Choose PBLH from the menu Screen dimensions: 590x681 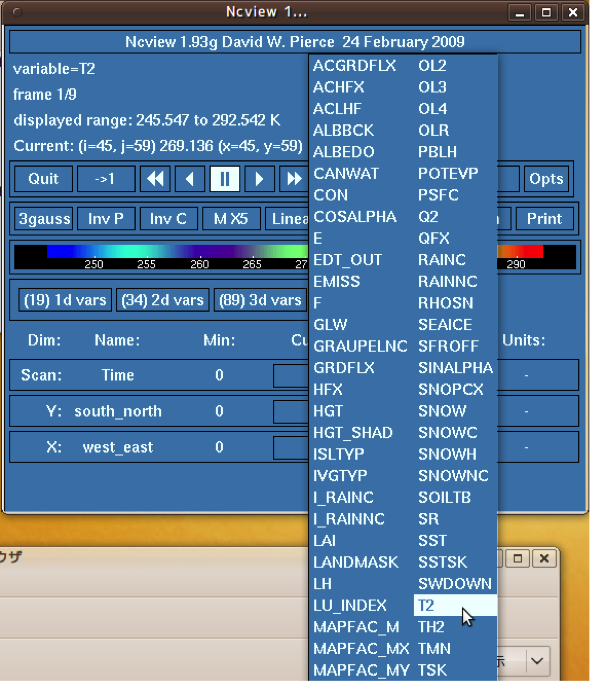pos(437,152)
